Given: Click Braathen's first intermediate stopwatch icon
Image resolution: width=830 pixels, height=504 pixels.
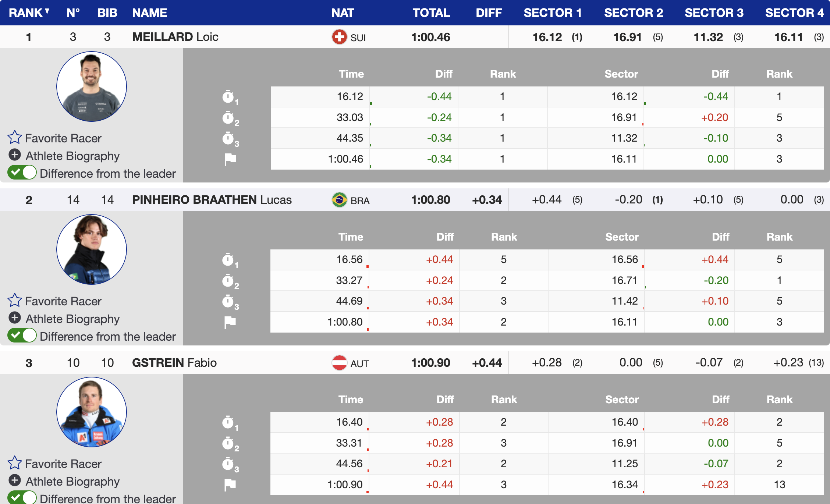Looking at the screenshot, I should coord(228,260).
